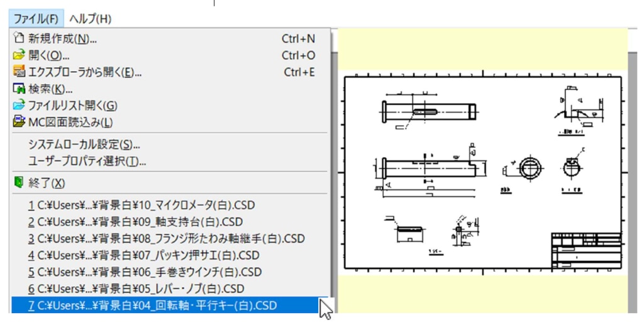
Task: Open recent file 05_レバー・ノブ(白).CSD
Action: tap(170, 289)
